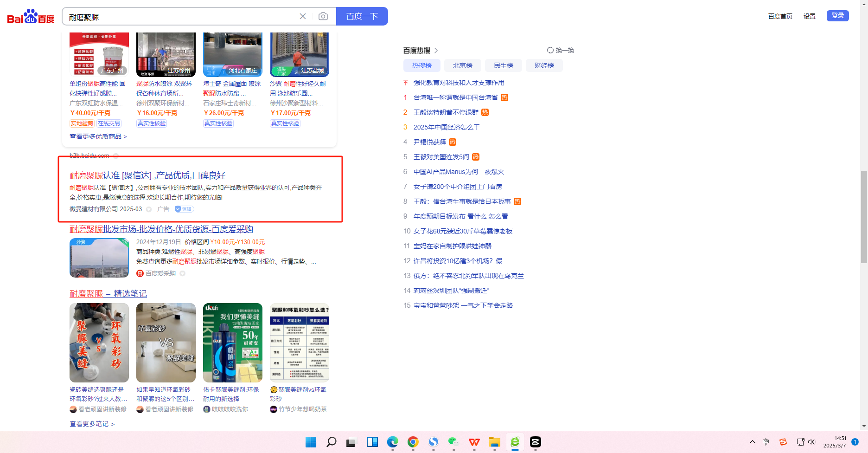The height and width of the screenshot is (453, 868).
Task: Open CapCut from the taskbar
Action: pyautogui.click(x=535, y=442)
